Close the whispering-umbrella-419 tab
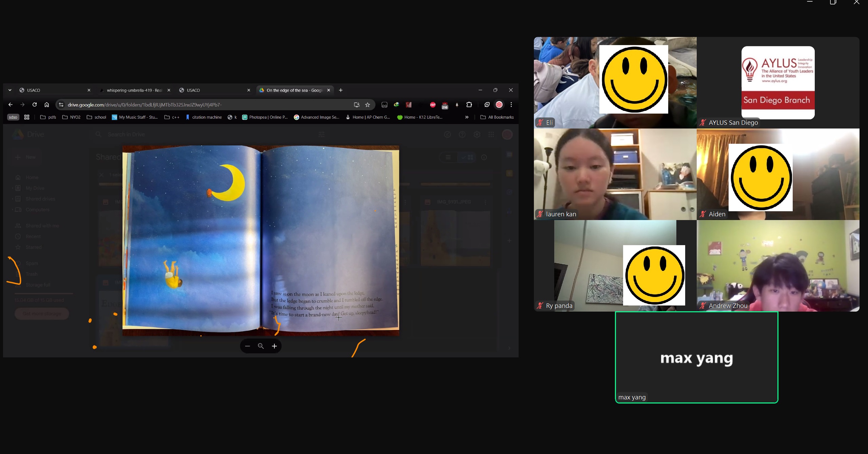 (x=169, y=90)
